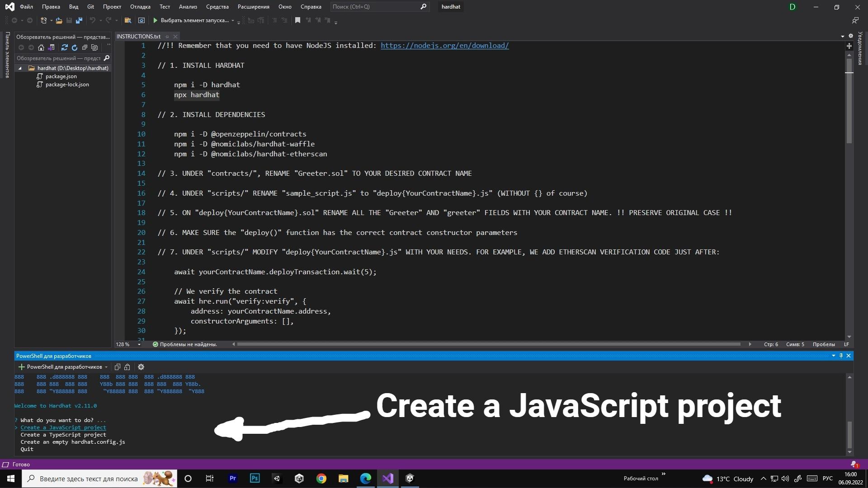Click the Find in Files folder icon
The height and width of the screenshot is (488, 868).
pyautogui.click(x=128, y=20)
